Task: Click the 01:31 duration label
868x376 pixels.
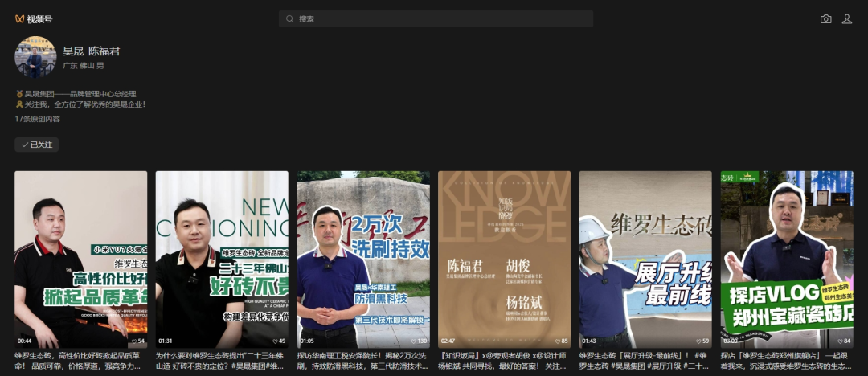Action: pos(166,341)
